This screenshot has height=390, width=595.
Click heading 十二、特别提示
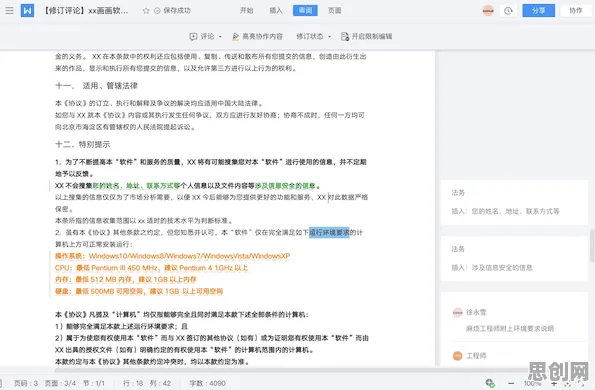(x=83, y=144)
